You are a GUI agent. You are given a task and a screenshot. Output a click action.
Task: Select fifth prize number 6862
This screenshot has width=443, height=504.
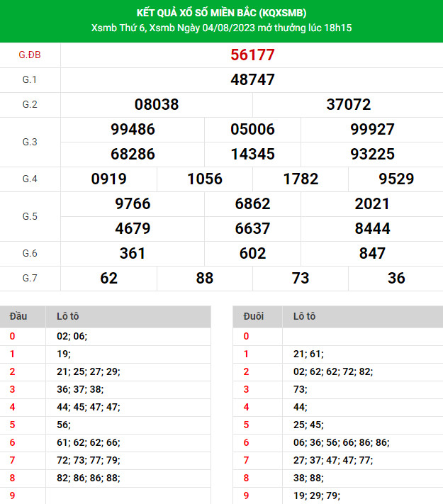tap(252, 203)
